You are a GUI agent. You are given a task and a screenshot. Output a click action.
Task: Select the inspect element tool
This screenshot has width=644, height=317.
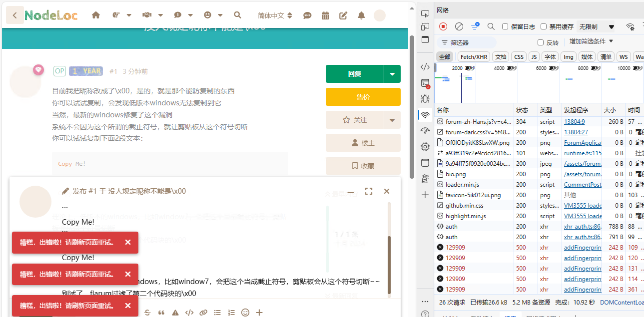425,13
